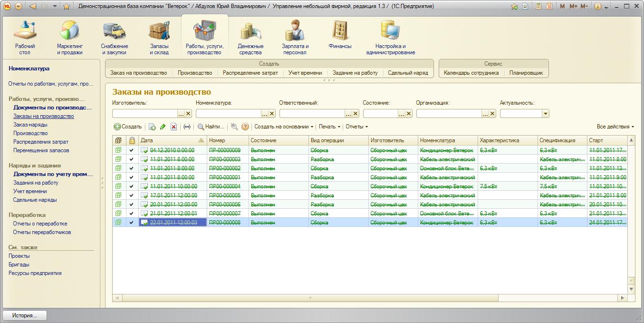Screen dimensions: 644x323
Task: Open Настройка и администрирование section
Action: point(391,38)
